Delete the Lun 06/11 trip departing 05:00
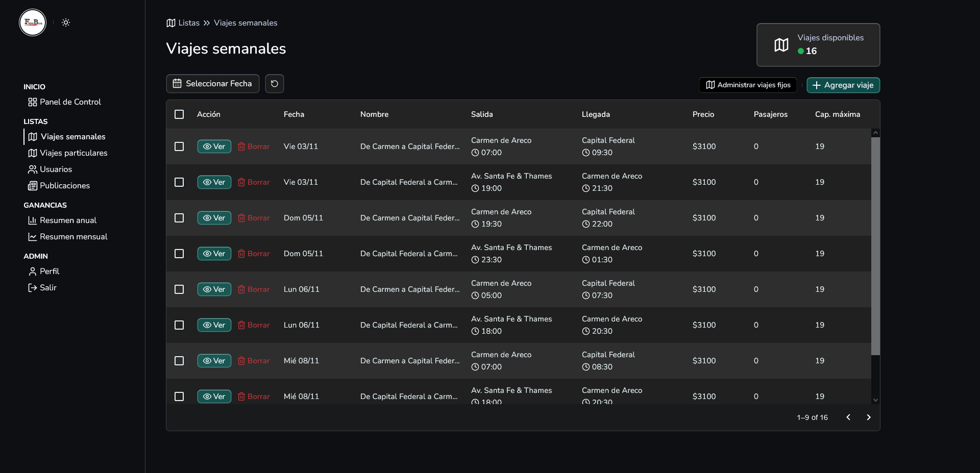 (254, 289)
